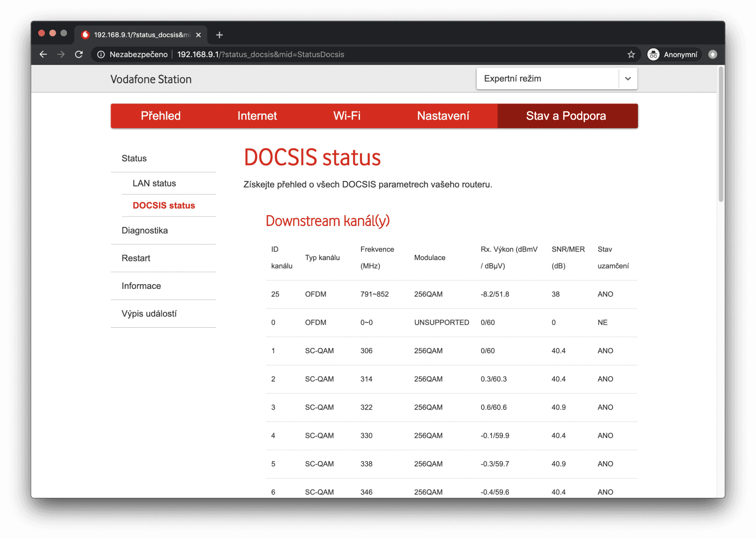756x539 pixels.
Task: Click the Expertní režim dropdown chevron
Action: click(x=628, y=78)
